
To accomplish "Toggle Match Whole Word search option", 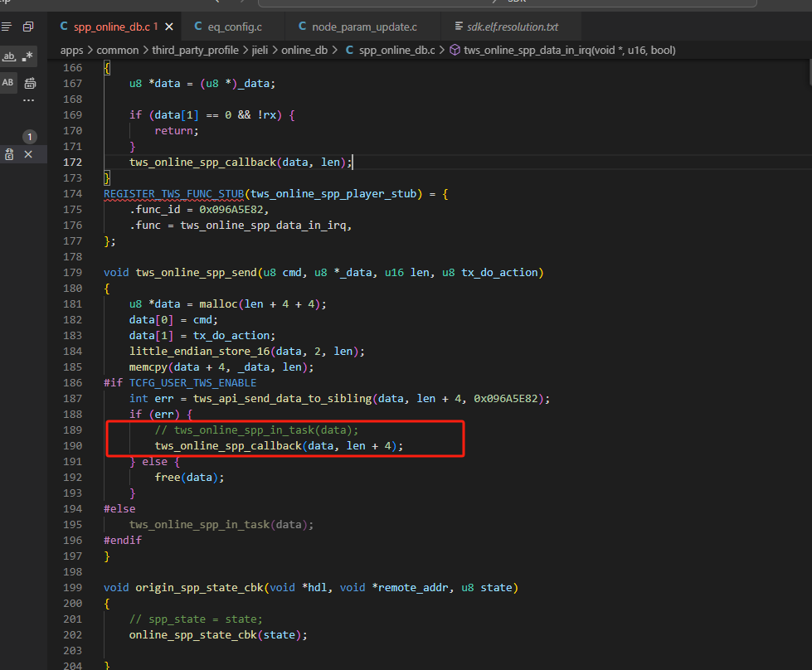I will (x=9, y=56).
